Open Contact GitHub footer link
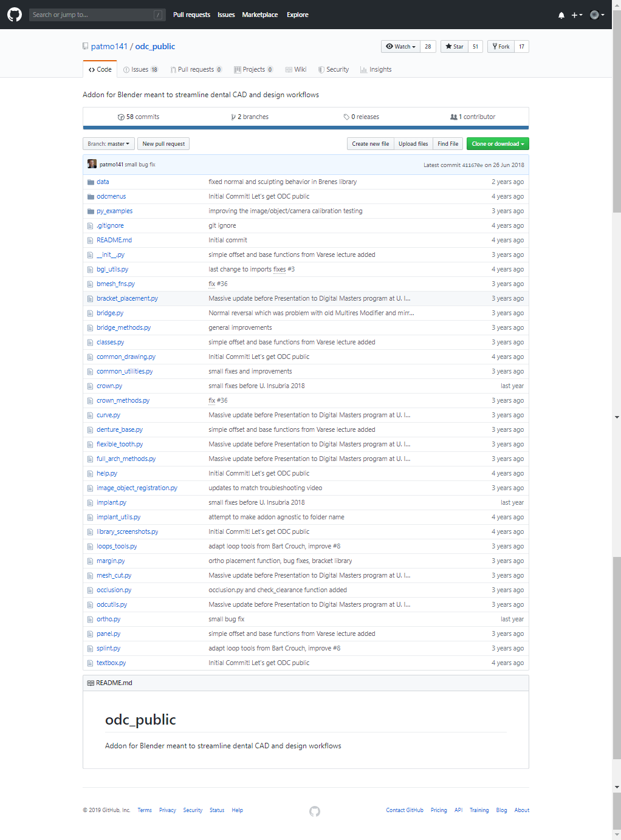The height and width of the screenshot is (840, 621). click(x=405, y=810)
